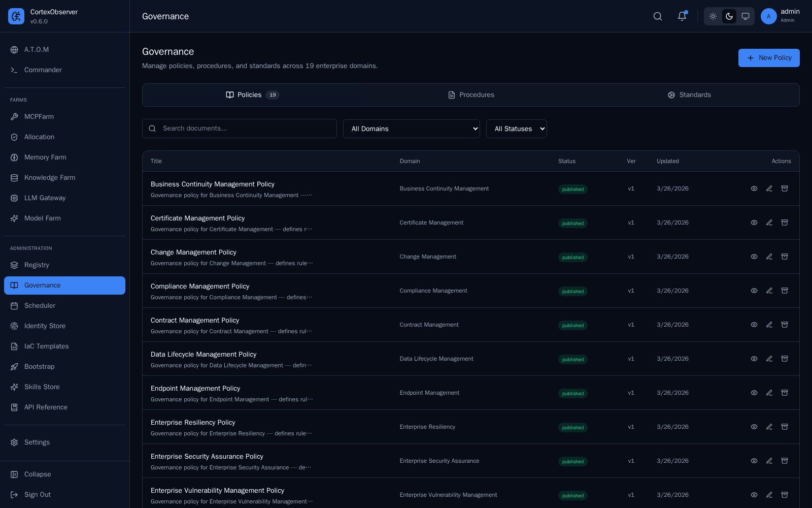Edit Compliance Management Policy

point(769,291)
